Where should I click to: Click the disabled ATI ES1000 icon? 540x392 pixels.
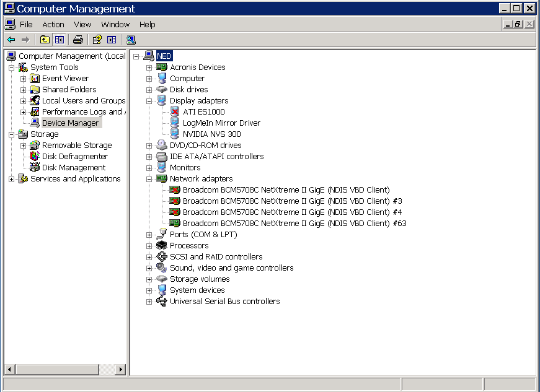pos(175,111)
